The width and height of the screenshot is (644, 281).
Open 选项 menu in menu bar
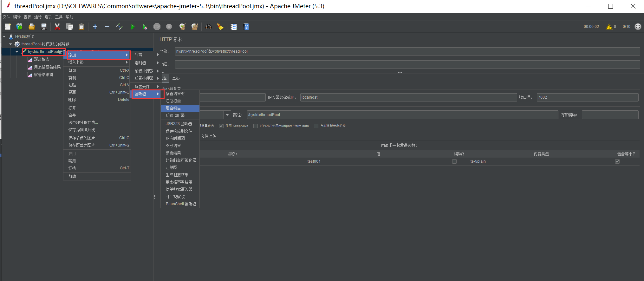click(48, 17)
